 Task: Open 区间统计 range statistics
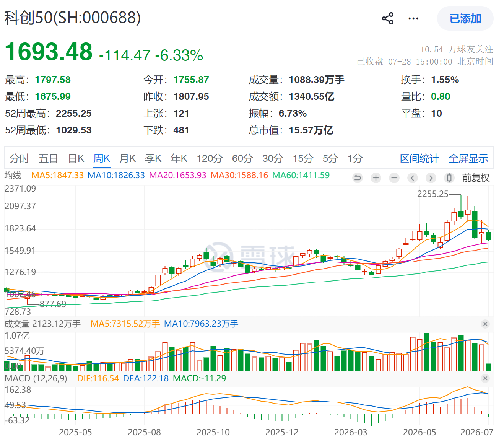point(419,158)
